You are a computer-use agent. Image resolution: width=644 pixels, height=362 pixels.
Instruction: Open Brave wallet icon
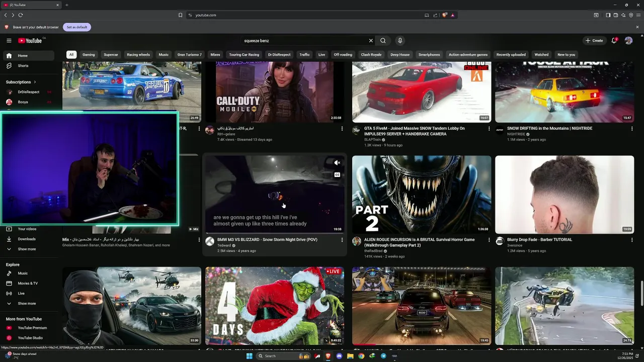pyautogui.click(x=615, y=15)
